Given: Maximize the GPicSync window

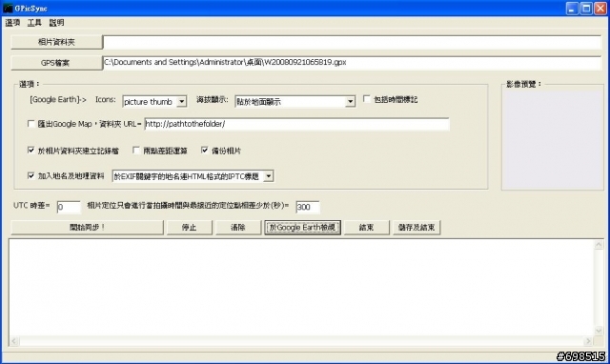Looking at the screenshot, I should [586, 9].
